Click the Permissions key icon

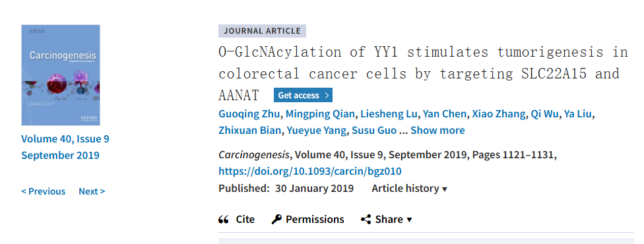click(276, 220)
